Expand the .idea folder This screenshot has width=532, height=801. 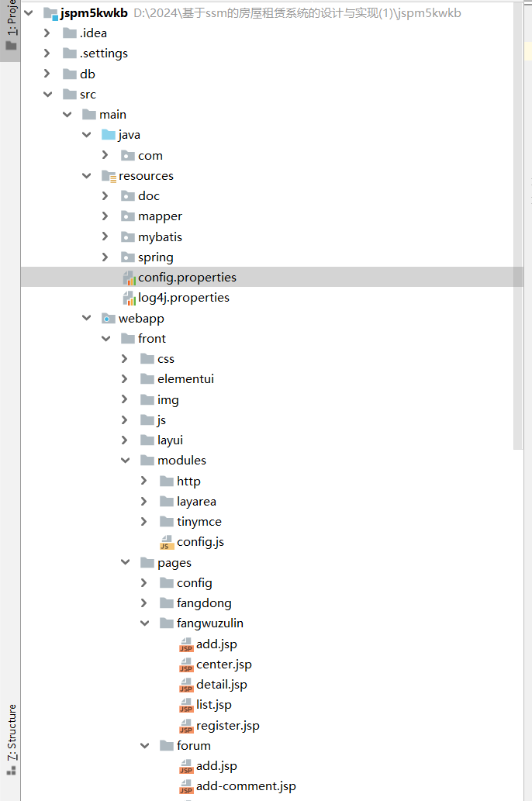point(47,33)
